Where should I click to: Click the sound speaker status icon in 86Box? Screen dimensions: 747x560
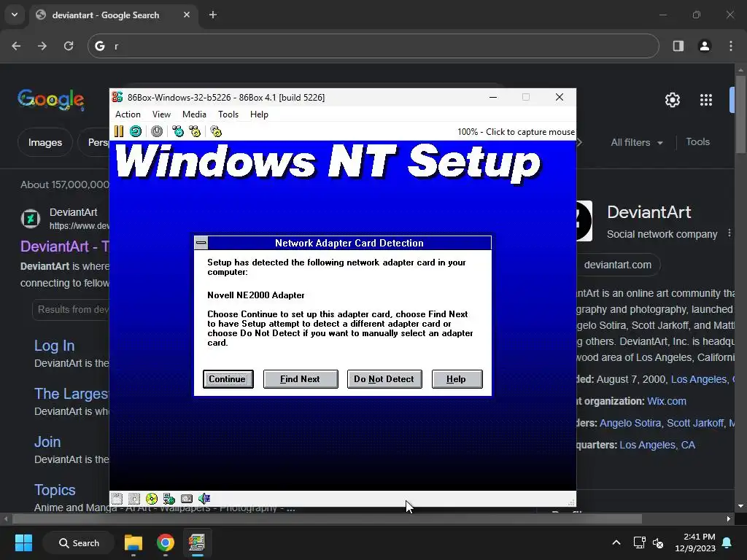204,499
